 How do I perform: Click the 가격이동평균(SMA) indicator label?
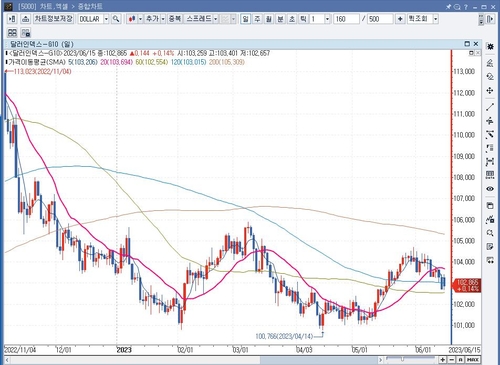(37, 62)
